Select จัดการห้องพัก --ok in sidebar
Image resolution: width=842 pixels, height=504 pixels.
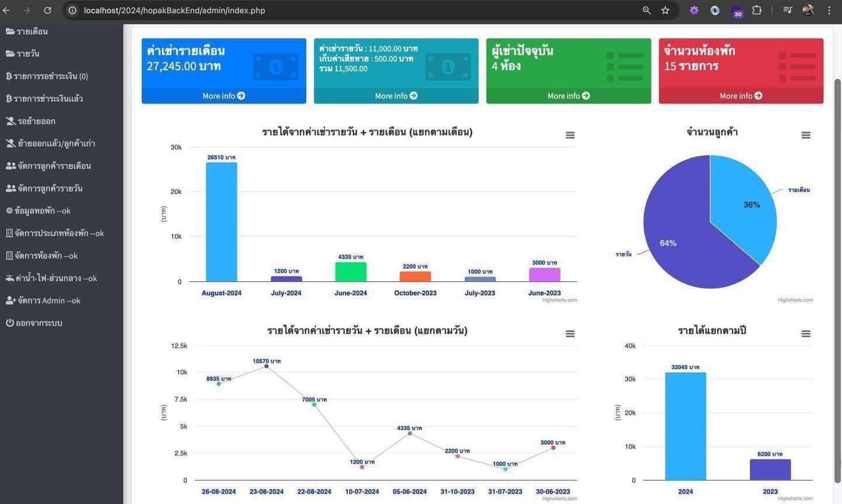[42, 256]
